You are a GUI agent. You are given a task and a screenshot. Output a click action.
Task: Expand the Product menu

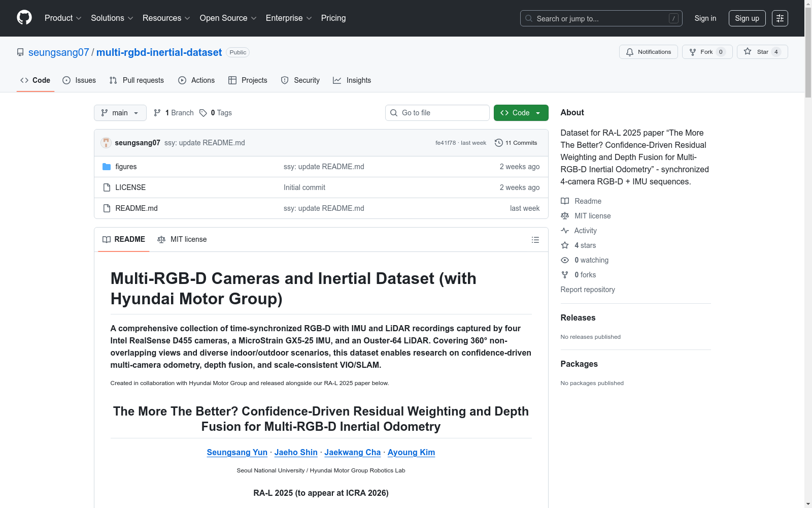click(63, 18)
